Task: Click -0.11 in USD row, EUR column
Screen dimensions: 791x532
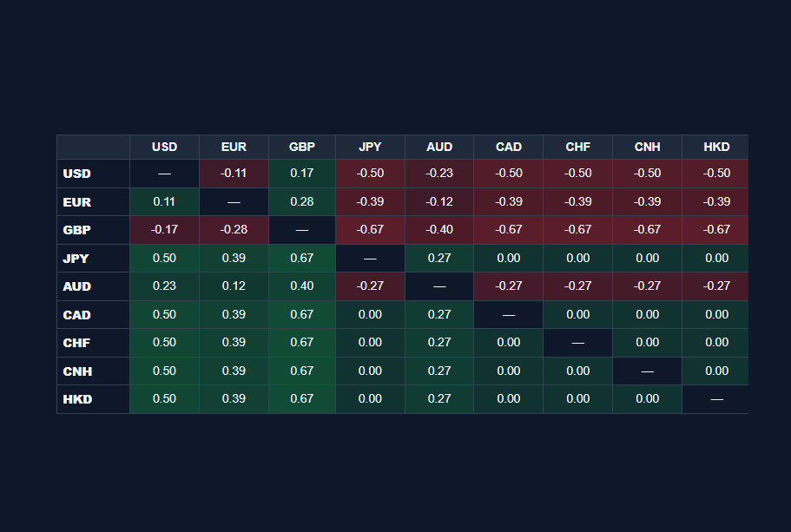Action: pyautogui.click(x=234, y=174)
